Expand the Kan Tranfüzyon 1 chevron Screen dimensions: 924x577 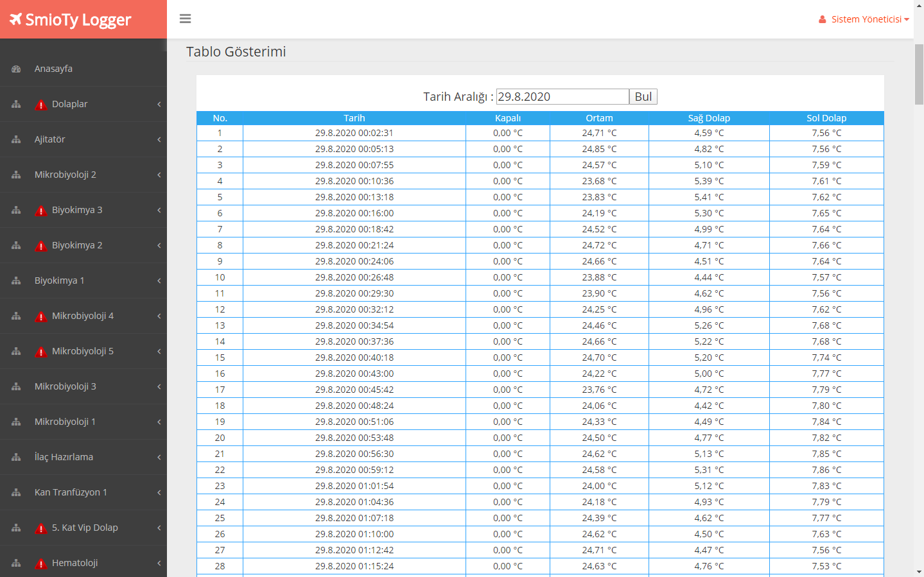tap(159, 492)
